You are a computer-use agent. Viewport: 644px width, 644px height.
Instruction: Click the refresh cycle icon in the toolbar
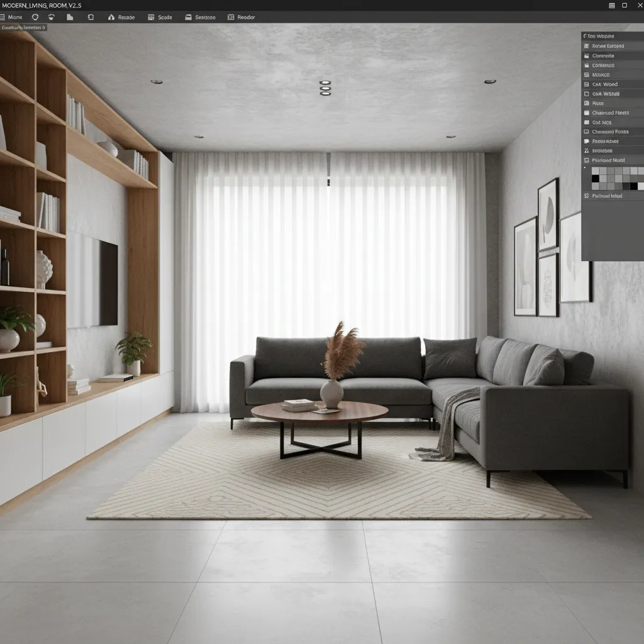pos(90,17)
